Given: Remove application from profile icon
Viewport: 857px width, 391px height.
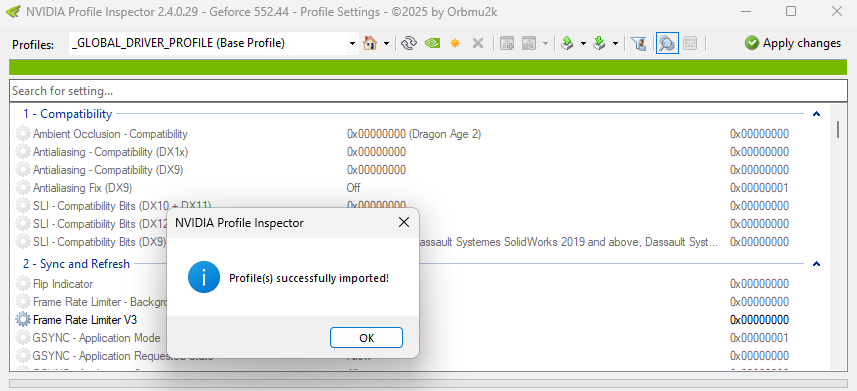Looking at the screenshot, I should (x=529, y=43).
